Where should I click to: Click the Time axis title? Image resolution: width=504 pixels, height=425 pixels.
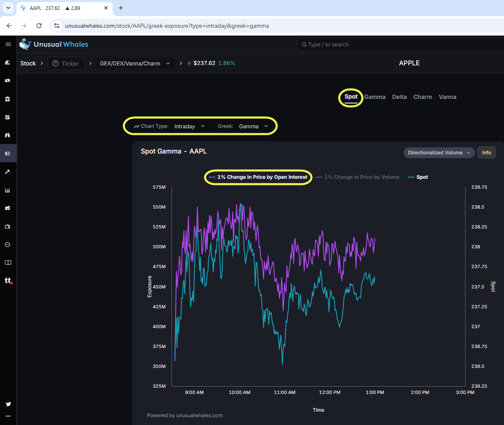[x=318, y=410]
